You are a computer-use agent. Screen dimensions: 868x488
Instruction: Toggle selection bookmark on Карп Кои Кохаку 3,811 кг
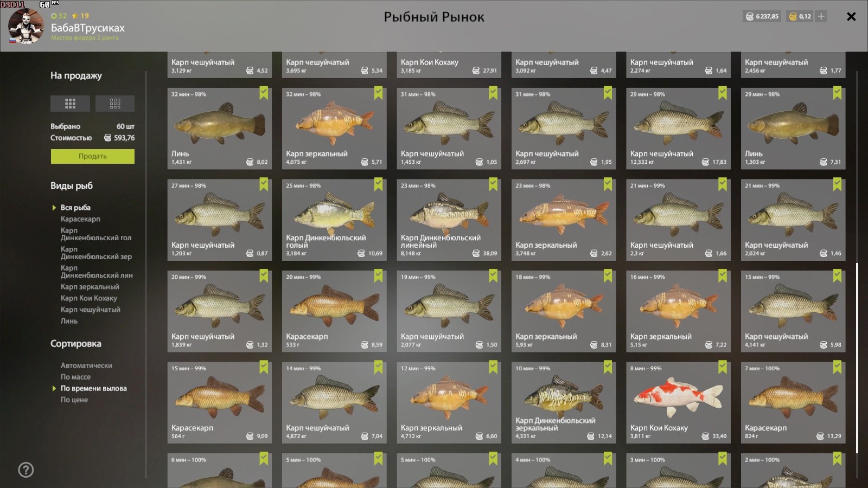tap(723, 368)
